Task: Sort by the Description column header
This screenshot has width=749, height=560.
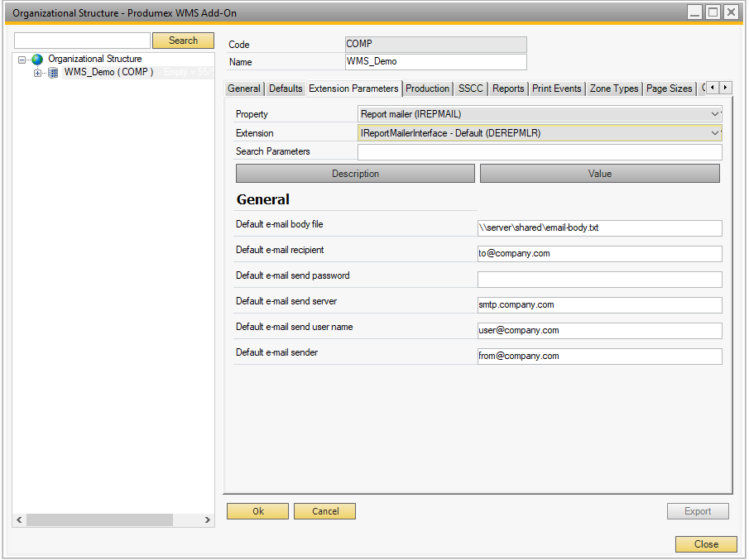Action: click(x=355, y=174)
